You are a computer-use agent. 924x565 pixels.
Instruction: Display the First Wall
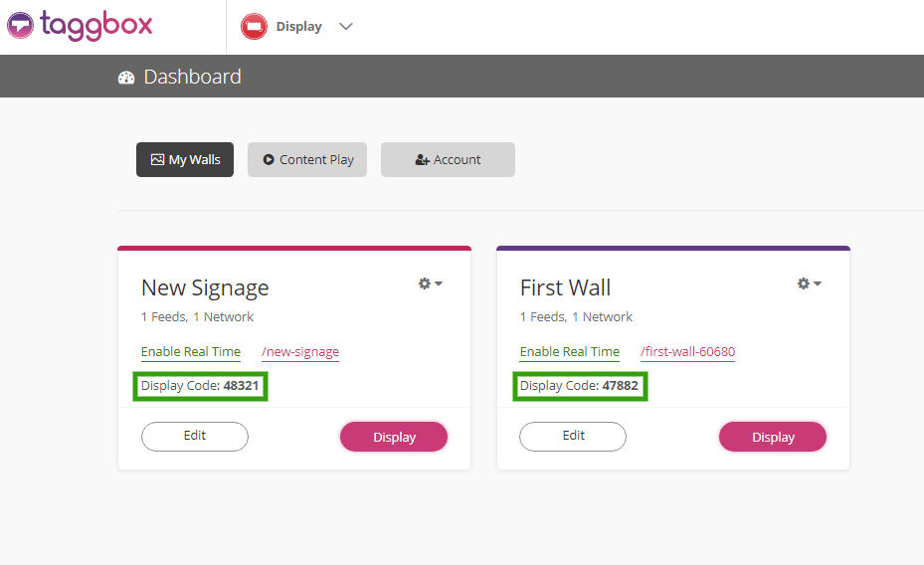(773, 437)
